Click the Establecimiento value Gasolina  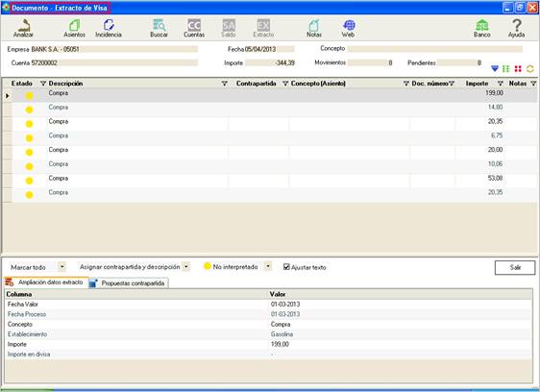coord(282,334)
